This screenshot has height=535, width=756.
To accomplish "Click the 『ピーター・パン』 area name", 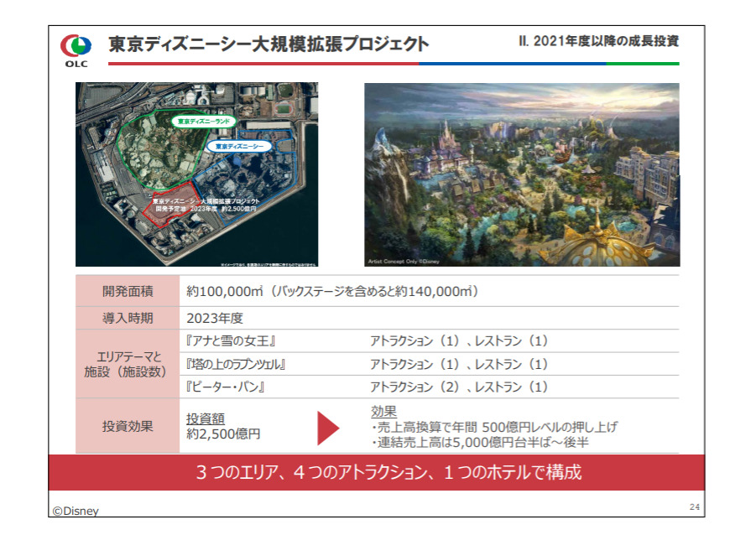I will pyautogui.click(x=225, y=387).
